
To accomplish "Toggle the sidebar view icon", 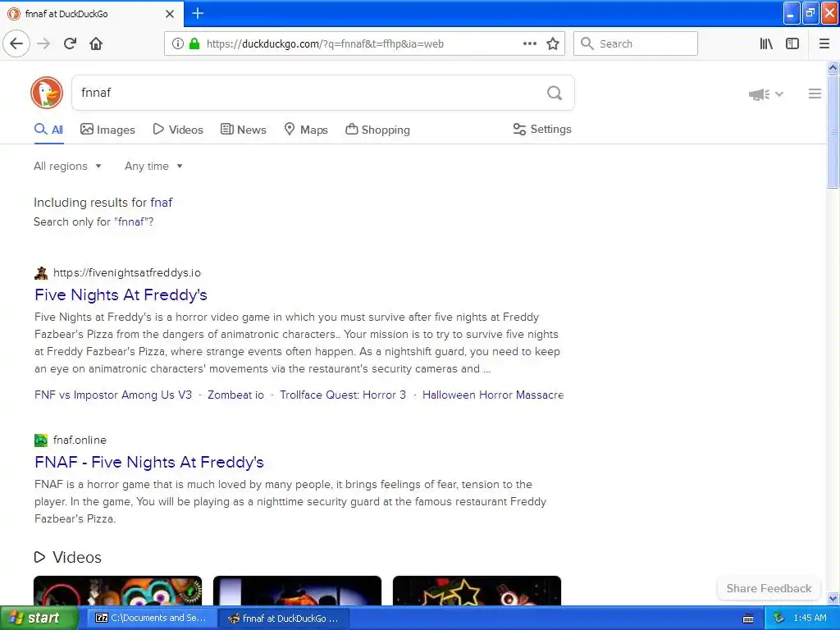I will tap(792, 43).
